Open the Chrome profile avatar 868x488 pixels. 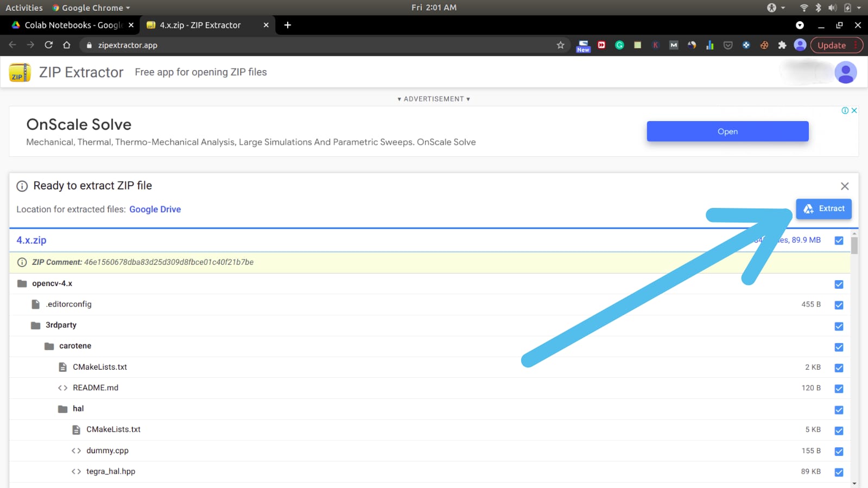click(800, 45)
